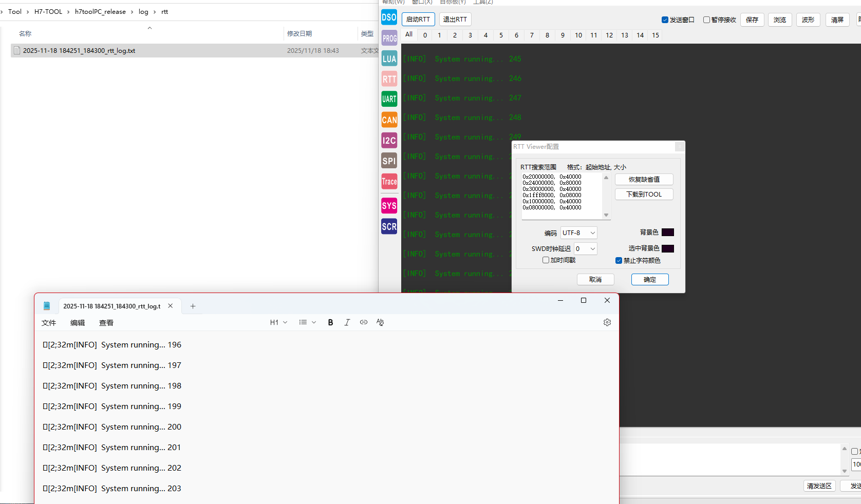This screenshot has width=861, height=504.
Task: Open the DSO oscilloscope panel
Action: pos(389,17)
